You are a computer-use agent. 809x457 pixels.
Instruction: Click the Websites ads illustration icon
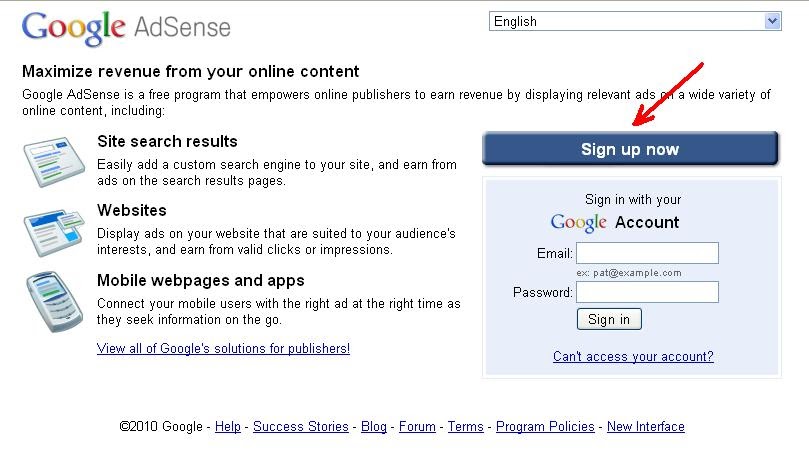(54, 232)
